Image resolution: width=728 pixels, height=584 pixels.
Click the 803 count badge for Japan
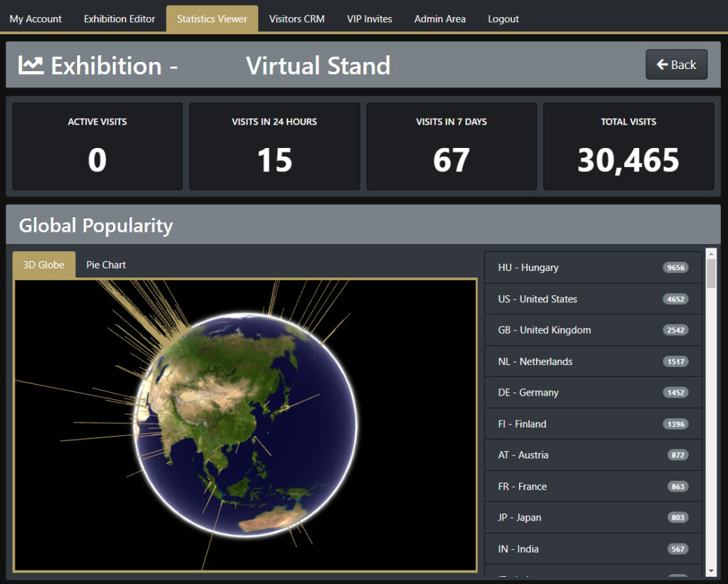[x=678, y=518]
